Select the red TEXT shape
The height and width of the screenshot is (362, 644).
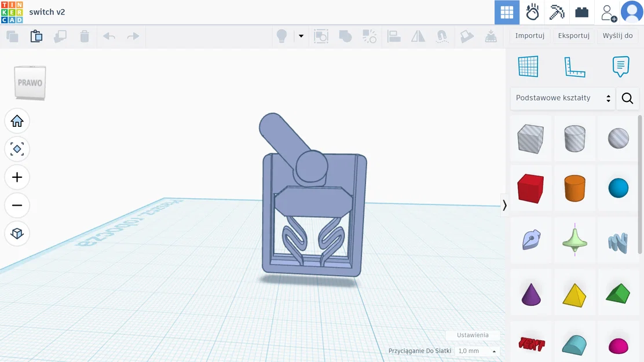tap(532, 344)
